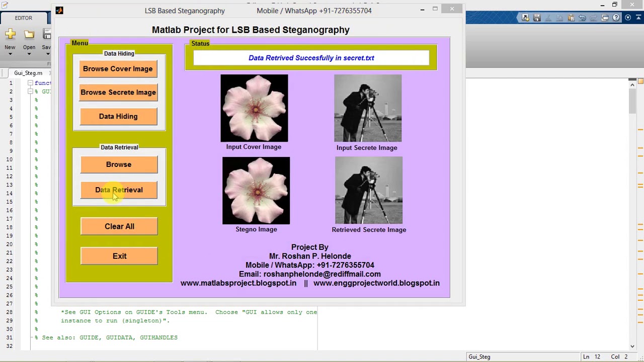
Task: Collapse the code fold marker on line 1
Action: pos(30,83)
